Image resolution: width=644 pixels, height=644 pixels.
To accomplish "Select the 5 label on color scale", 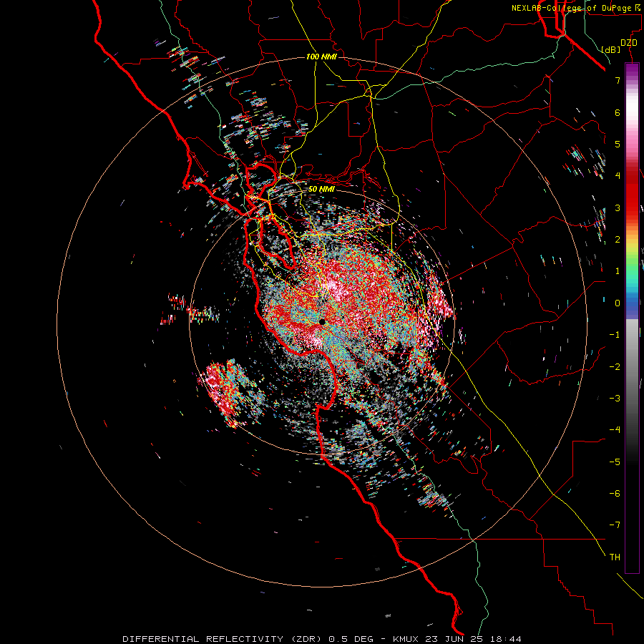I will coord(618,144).
